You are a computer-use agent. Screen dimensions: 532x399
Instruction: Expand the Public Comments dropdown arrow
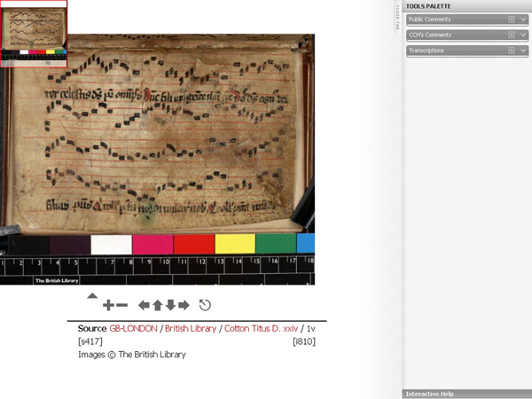coord(523,20)
